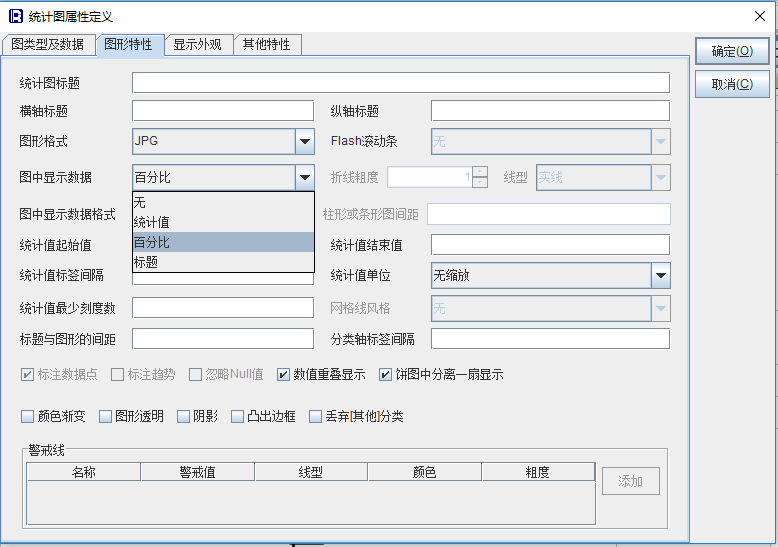The height and width of the screenshot is (547, 778).
Task: Turn on the 阴影 checkbox
Action: (x=184, y=416)
